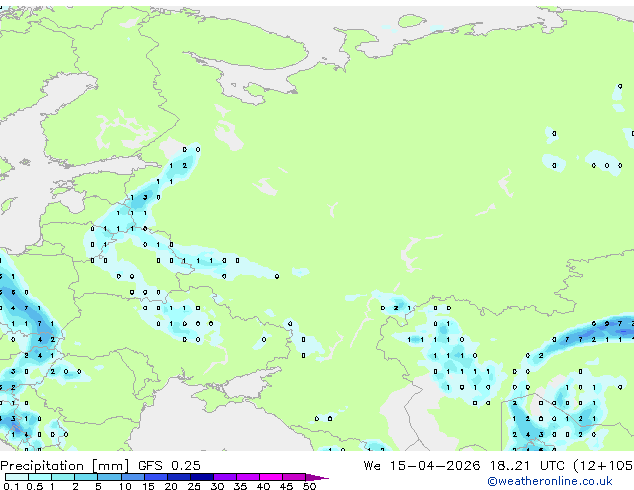Screen dimensions: 634x490
Task: Click the 'We 15-04-2026' date text
Action: pos(422,466)
